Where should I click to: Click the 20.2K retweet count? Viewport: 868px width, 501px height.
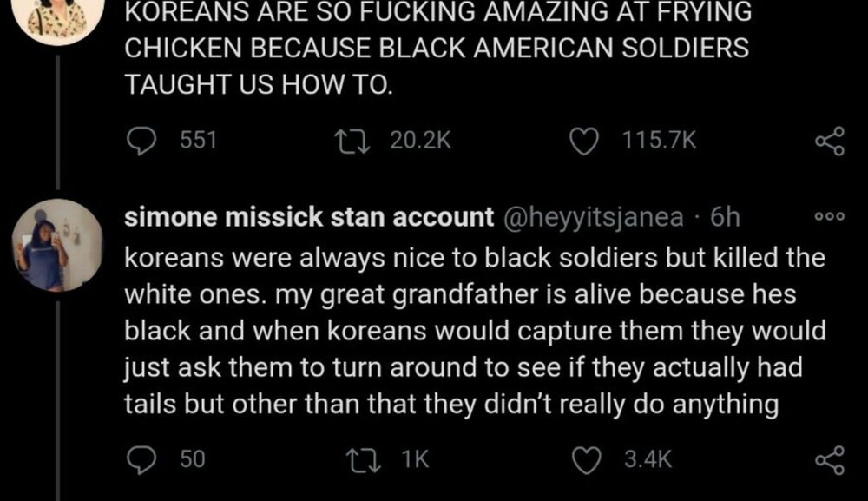coord(420,141)
